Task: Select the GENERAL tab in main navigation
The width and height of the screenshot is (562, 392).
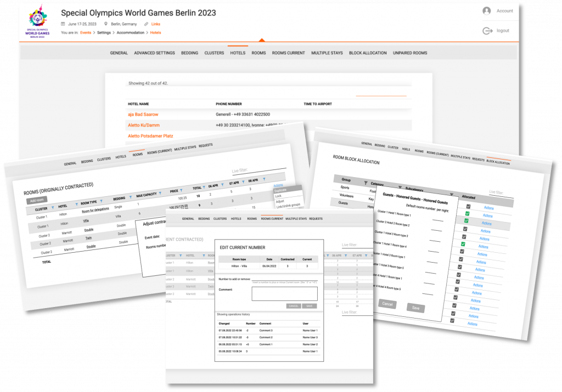Action: (119, 53)
